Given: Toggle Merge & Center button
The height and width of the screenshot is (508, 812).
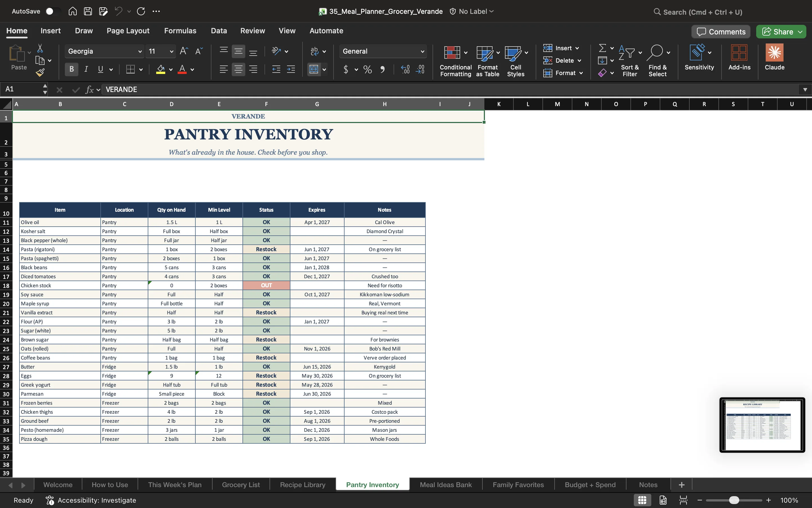Looking at the screenshot, I should [x=314, y=69].
